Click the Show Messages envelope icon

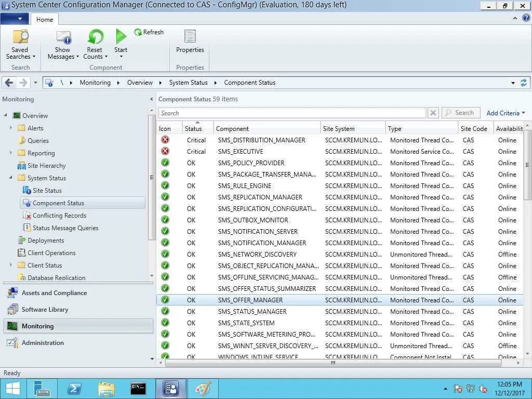pyautogui.click(x=64, y=37)
